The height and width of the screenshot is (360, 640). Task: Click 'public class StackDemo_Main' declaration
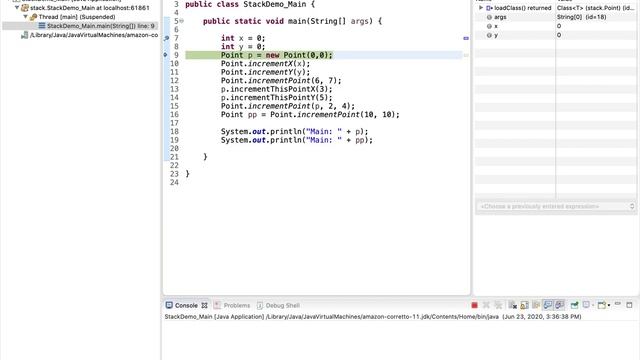click(250, 4)
